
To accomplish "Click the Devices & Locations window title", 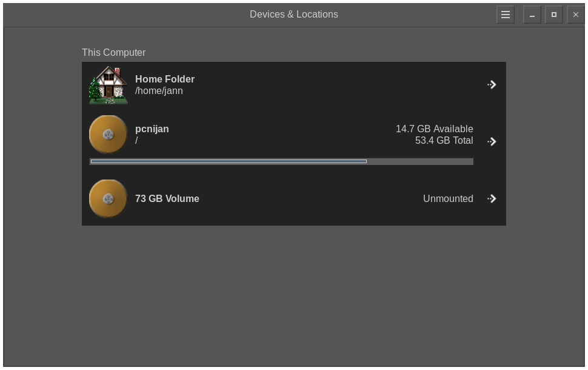I will coord(294,15).
